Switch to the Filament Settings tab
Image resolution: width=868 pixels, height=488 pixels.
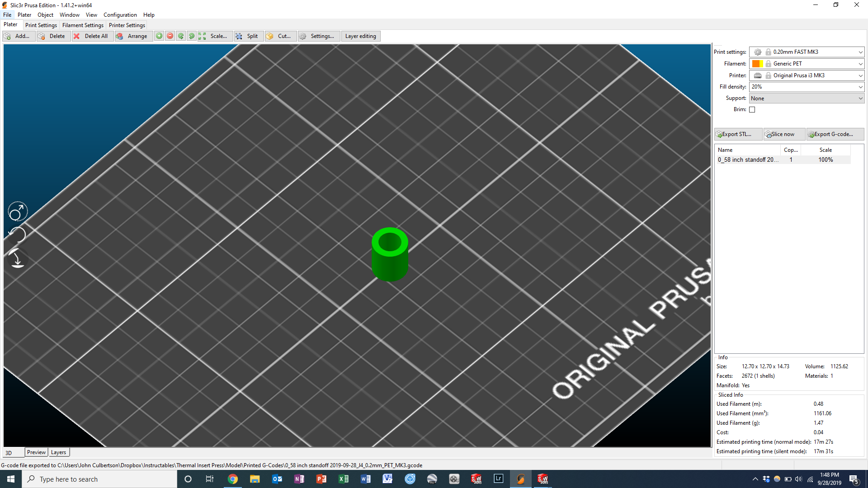(83, 25)
